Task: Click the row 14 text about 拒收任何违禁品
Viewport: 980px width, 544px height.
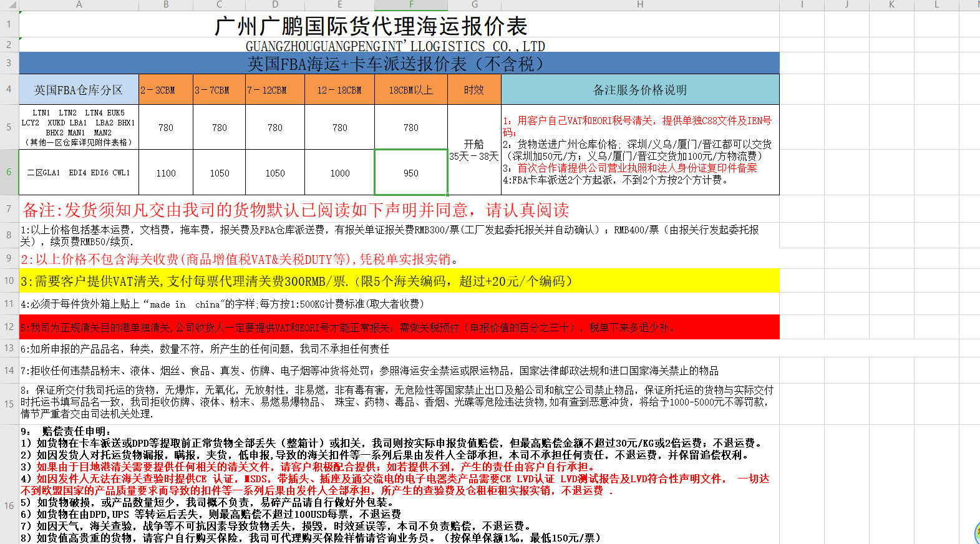Action: coord(369,371)
